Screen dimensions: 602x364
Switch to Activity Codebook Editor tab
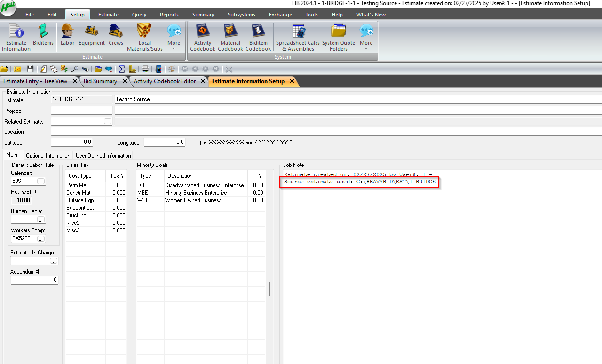165,81
